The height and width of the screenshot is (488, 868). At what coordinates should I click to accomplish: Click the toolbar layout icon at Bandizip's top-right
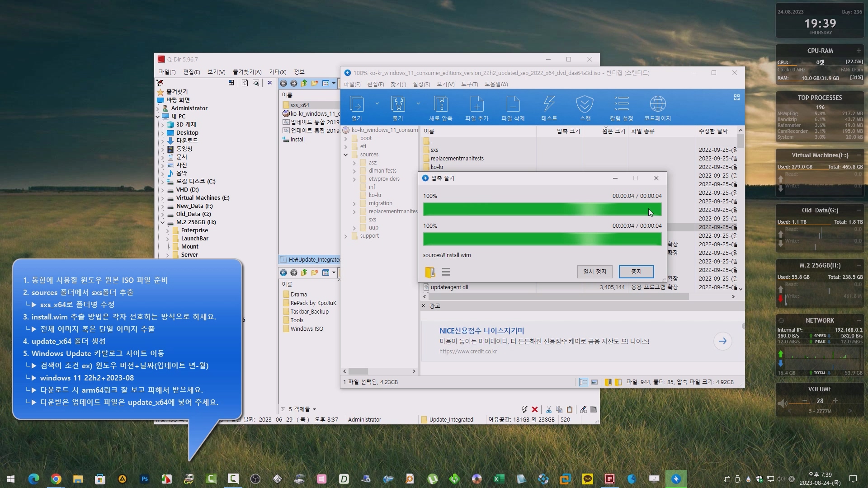pyautogui.click(x=736, y=97)
